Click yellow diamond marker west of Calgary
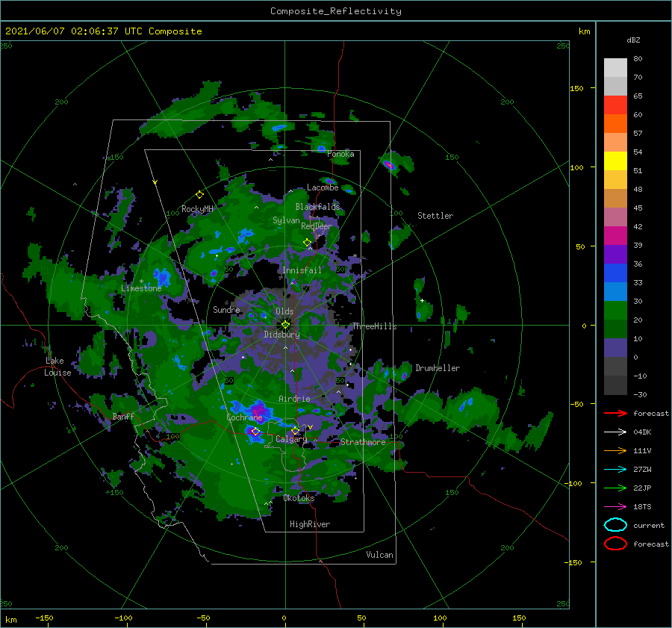Image resolution: width=672 pixels, height=628 pixels. click(x=255, y=432)
